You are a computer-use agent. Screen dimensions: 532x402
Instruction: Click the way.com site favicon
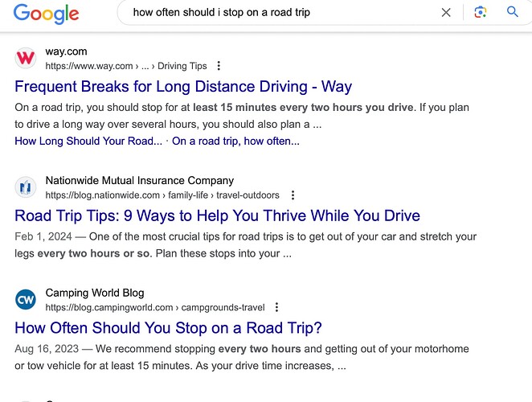[26, 59]
